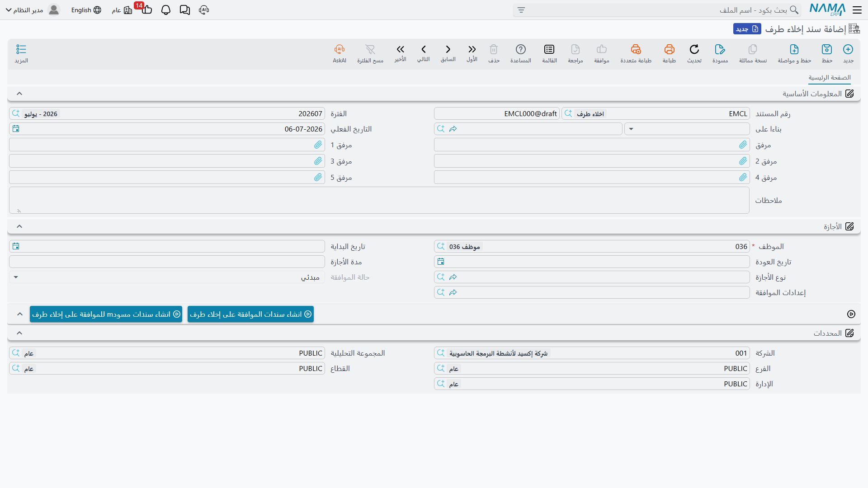Open notifications bell in top bar
Viewport: 868px width, 488px height.
[166, 10]
